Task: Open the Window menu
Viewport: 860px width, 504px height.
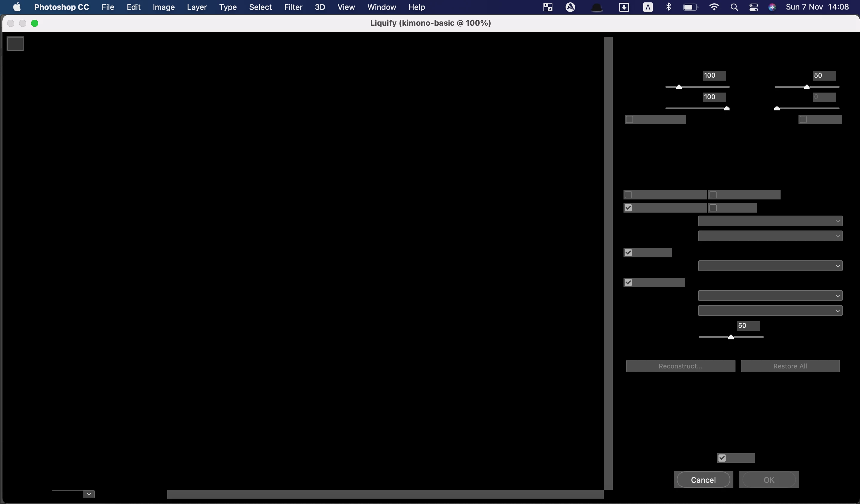Action: coord(382,7)
